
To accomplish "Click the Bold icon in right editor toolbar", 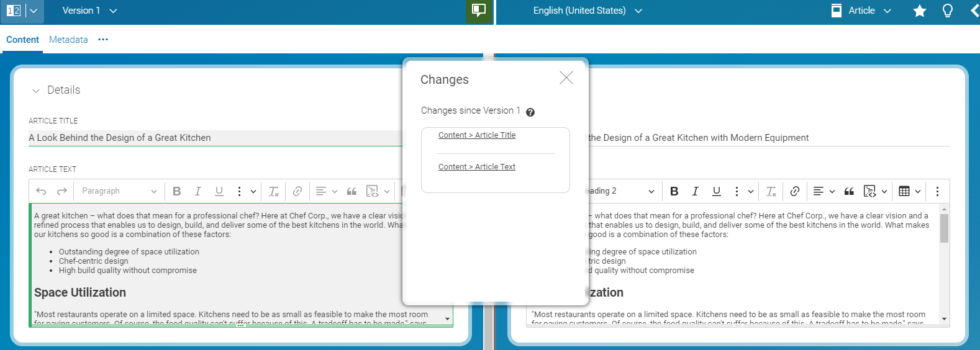I will (674, 191).
